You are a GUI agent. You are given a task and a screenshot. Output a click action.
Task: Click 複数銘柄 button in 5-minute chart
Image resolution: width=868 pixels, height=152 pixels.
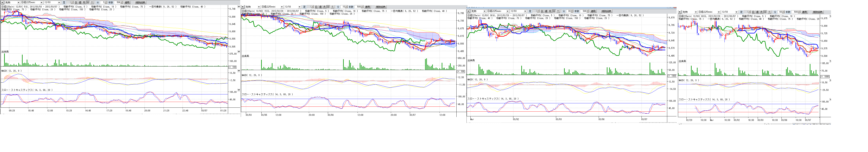point(140,2)
